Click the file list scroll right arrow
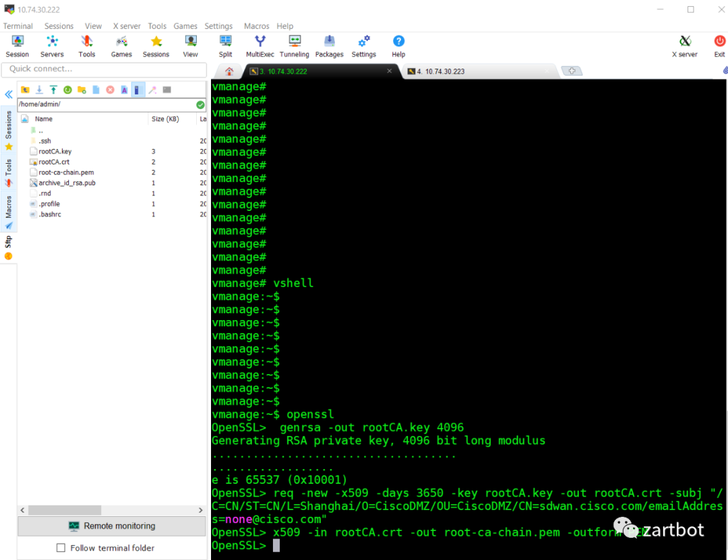This screenshot has height=560, width=728. coord(201,510)
